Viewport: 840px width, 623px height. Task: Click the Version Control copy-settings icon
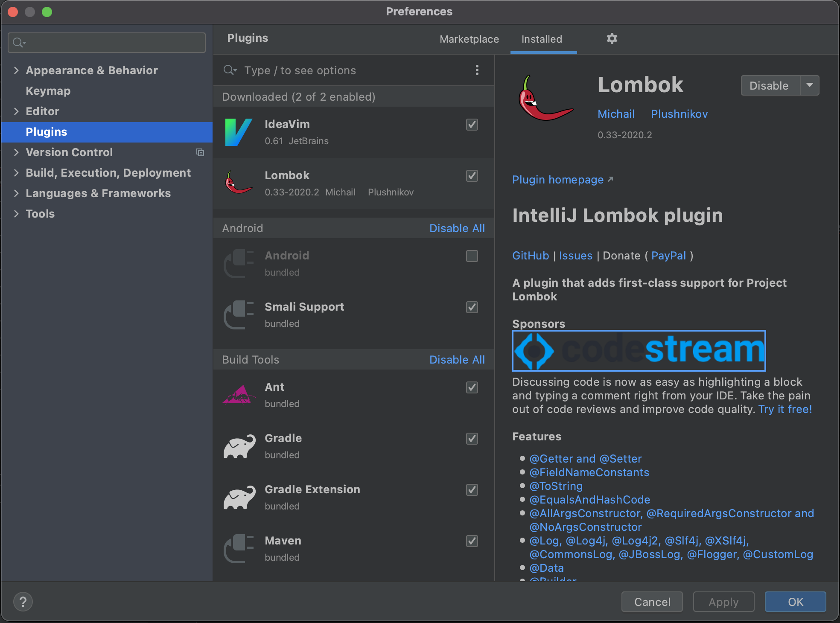200,152
